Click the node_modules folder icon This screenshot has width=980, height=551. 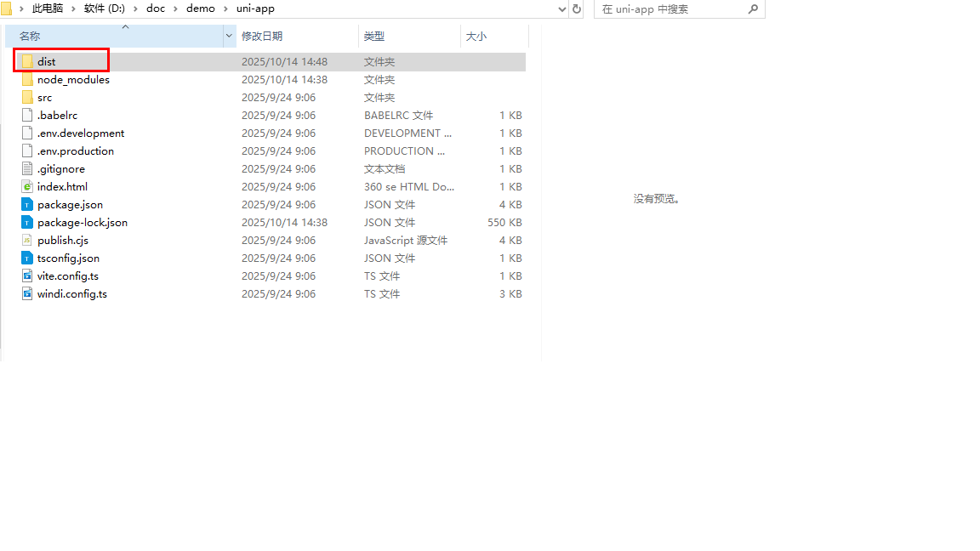coord(27,79)
